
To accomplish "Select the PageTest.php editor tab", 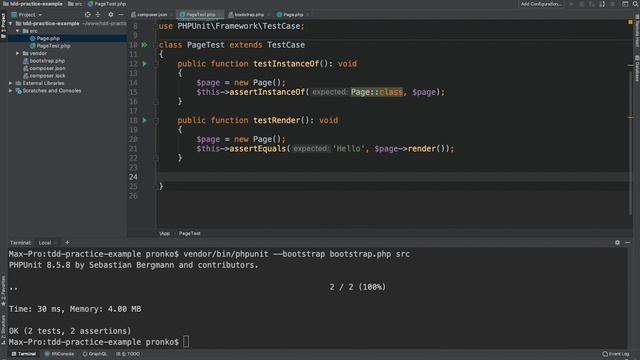I will [x=200, y=15].
